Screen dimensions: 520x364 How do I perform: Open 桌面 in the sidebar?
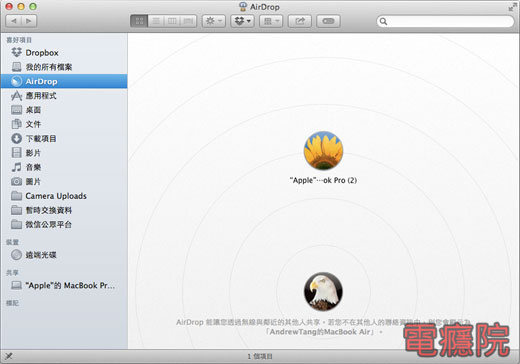pyautogui.click(x=64, y=110)
